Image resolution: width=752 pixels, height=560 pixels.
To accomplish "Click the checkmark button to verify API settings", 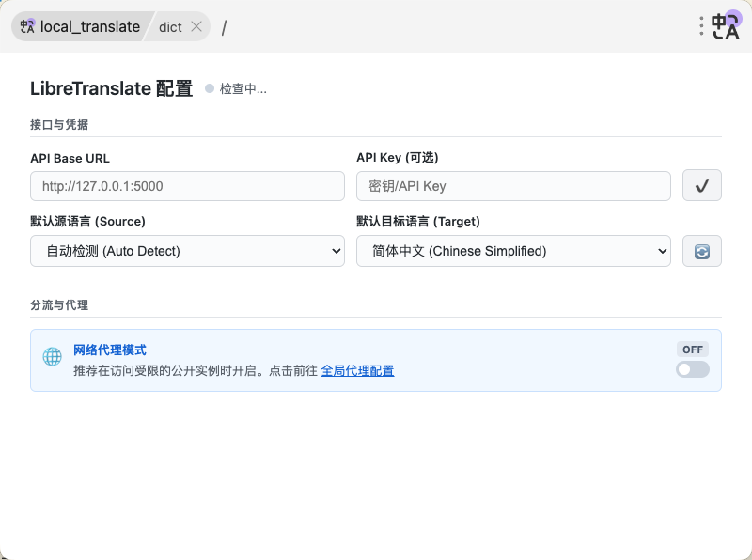I will 701,186.
